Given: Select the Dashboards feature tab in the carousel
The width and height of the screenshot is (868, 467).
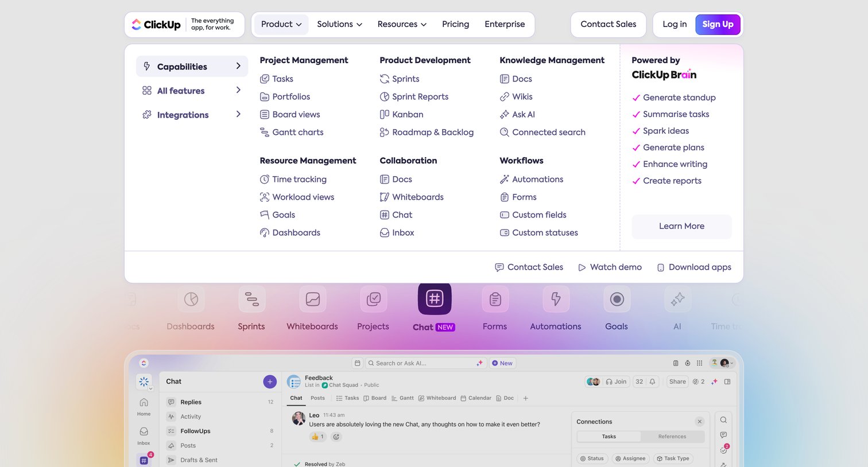Looking at the screenshot, I should 191,309.
